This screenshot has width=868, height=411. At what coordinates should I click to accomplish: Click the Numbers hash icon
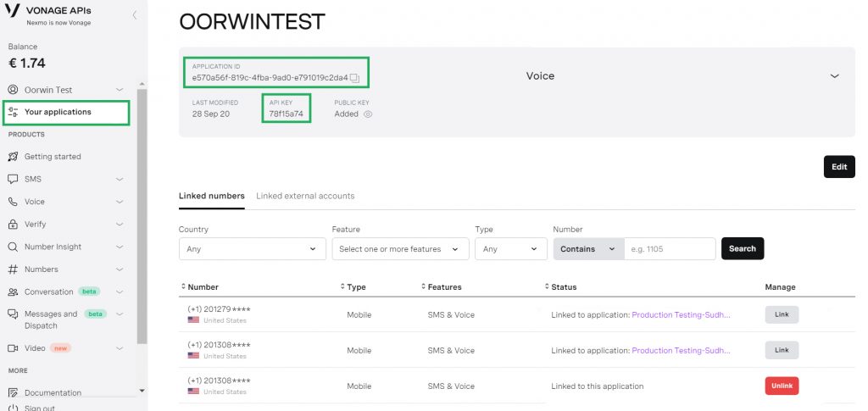(13, 269)
